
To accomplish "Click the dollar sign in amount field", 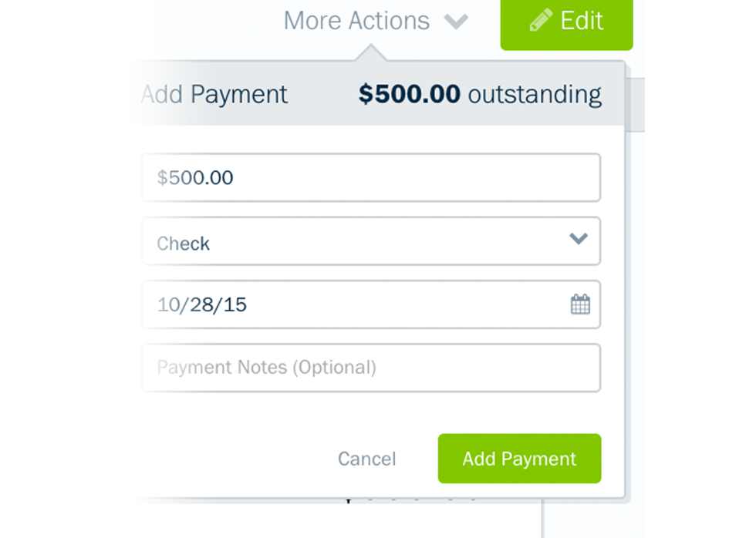I will point(162,178).
